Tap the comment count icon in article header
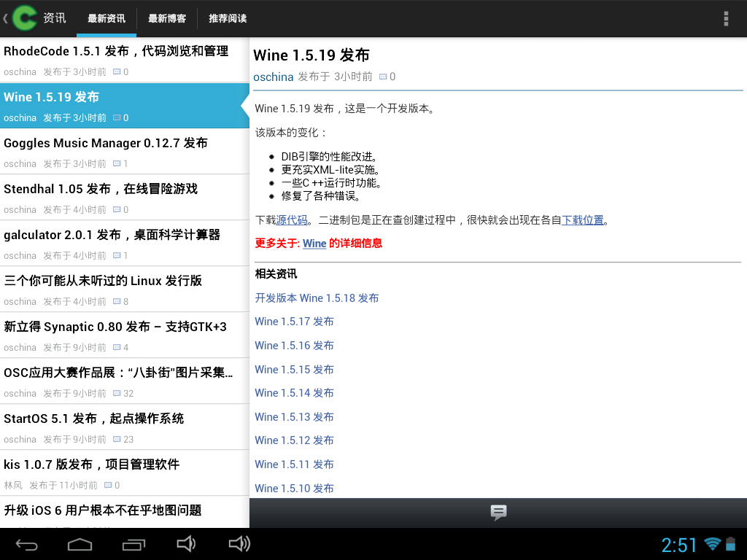 (384, 77)
